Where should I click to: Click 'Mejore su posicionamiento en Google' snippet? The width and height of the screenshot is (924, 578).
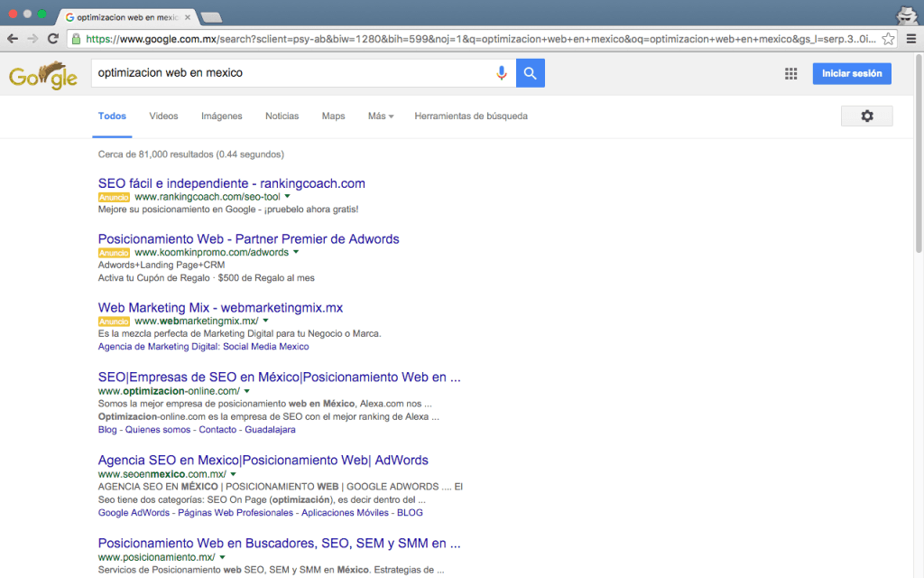pyautogui.click(x=228, y=210)
